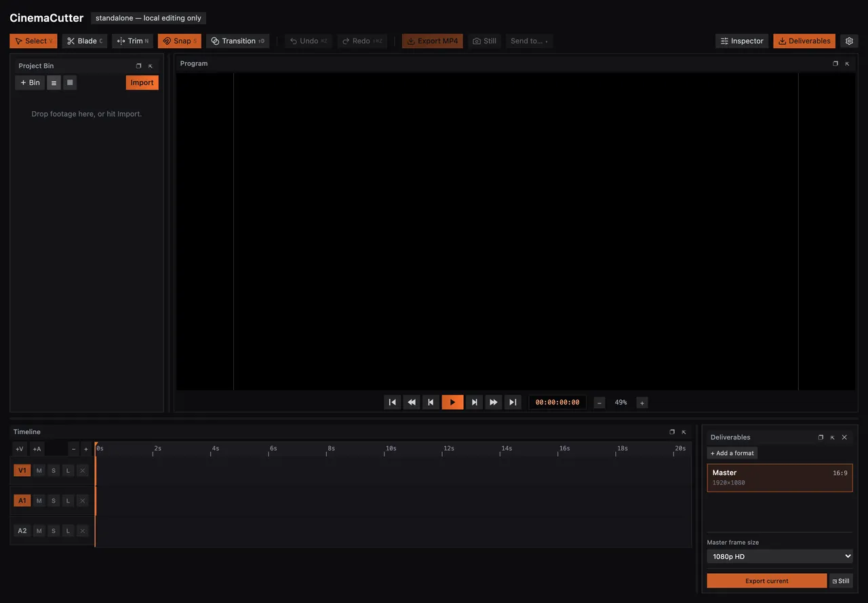Jump to end of program

coord(513,402)
